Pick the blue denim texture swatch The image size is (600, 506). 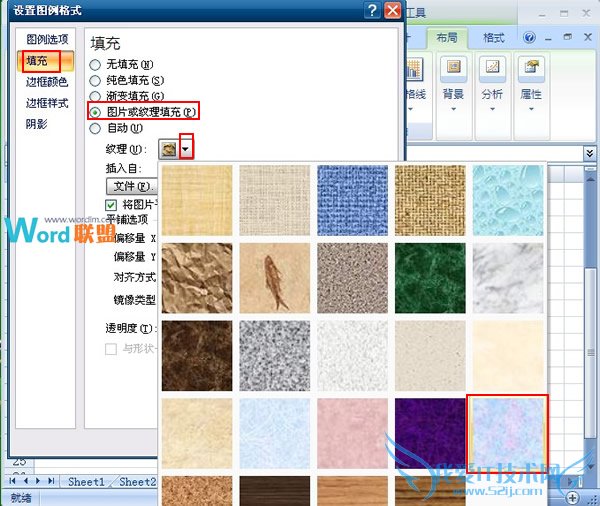[x=352, y=200]
